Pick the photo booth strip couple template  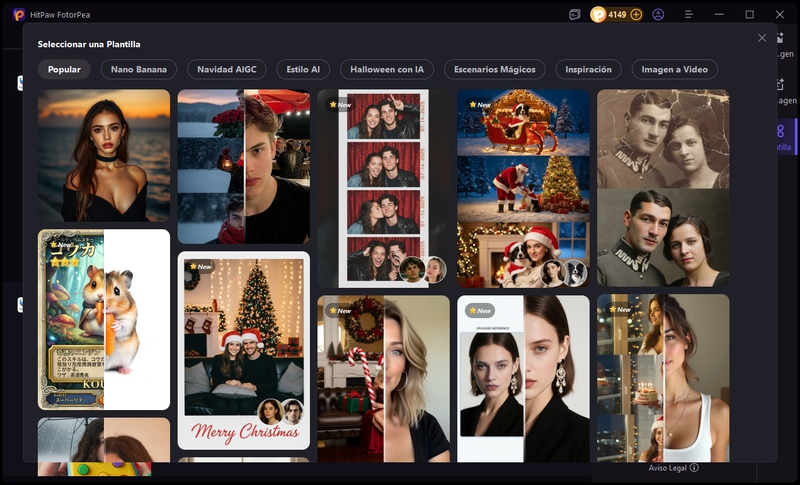tap(384, 189)
